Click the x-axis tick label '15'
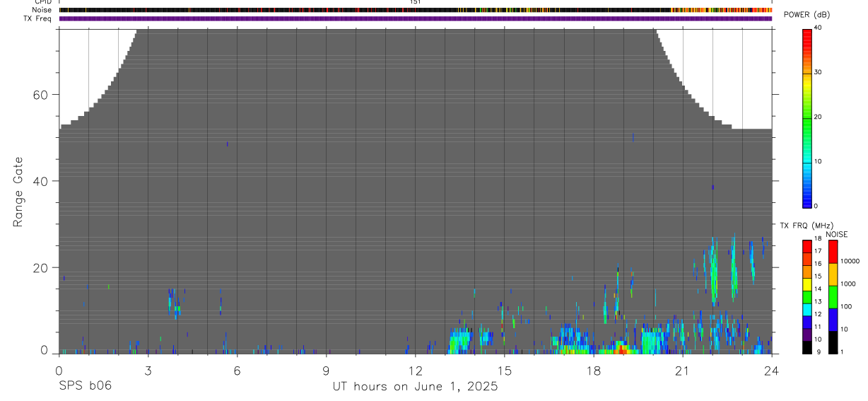The image size is (868, 401). [x=505, y=371]
